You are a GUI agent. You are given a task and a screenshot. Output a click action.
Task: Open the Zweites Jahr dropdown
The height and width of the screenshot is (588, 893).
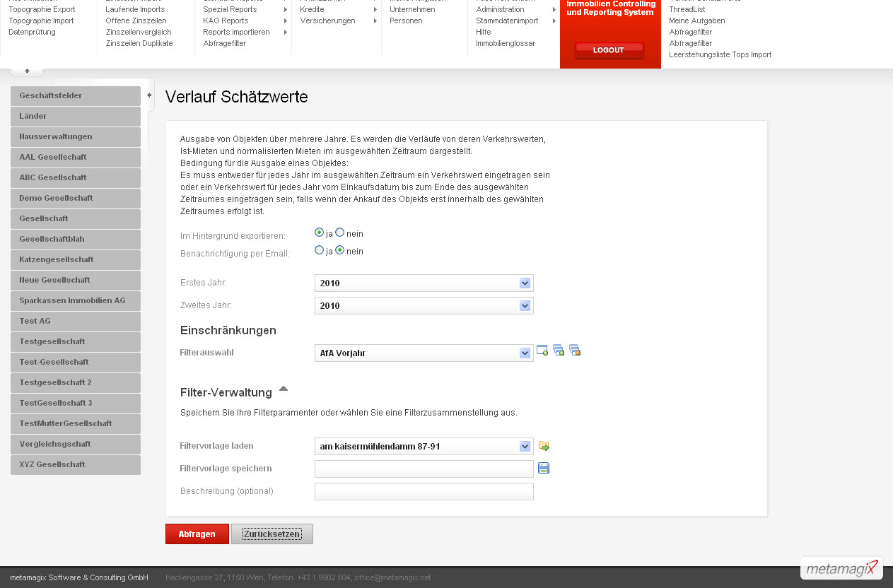[424, 305]
